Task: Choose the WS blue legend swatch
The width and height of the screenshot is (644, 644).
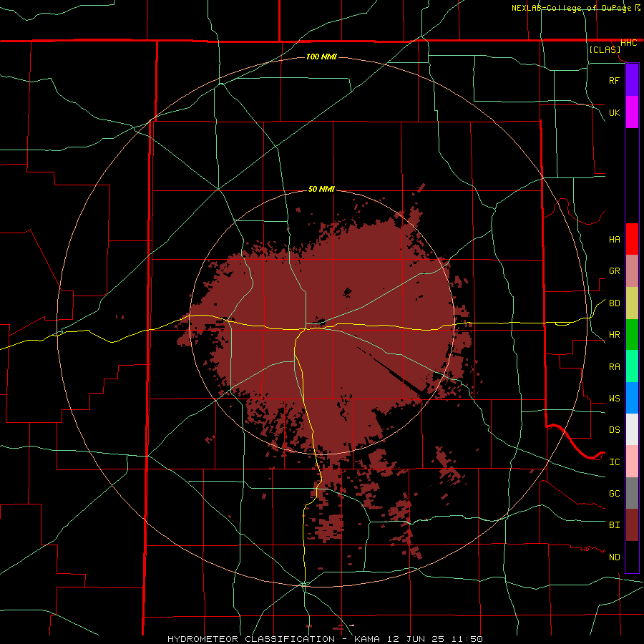Action: 632,398
